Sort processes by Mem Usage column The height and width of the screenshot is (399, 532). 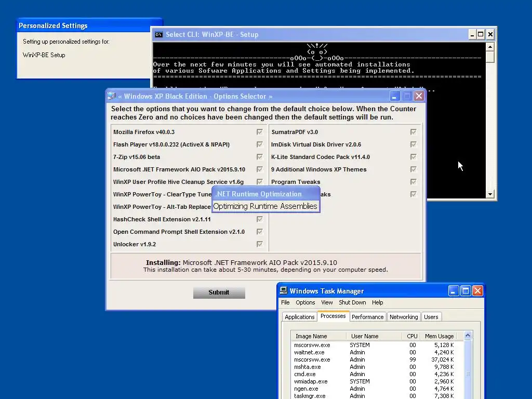[x=439, y=336]
